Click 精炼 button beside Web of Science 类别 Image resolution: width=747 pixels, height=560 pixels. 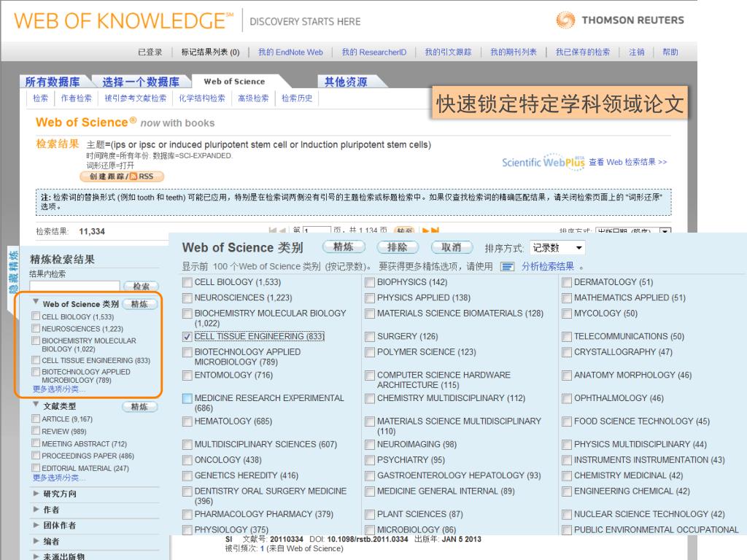tap(139, 304)
